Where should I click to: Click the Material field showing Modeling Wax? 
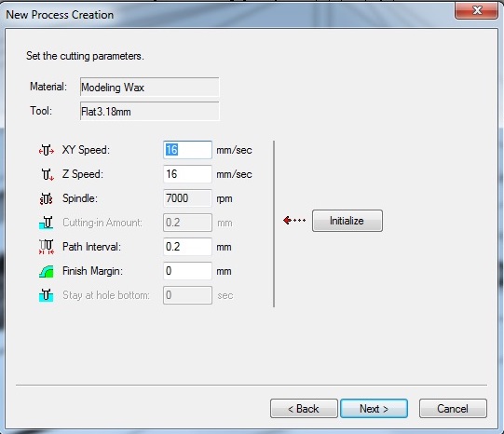[x=149, y=87]
